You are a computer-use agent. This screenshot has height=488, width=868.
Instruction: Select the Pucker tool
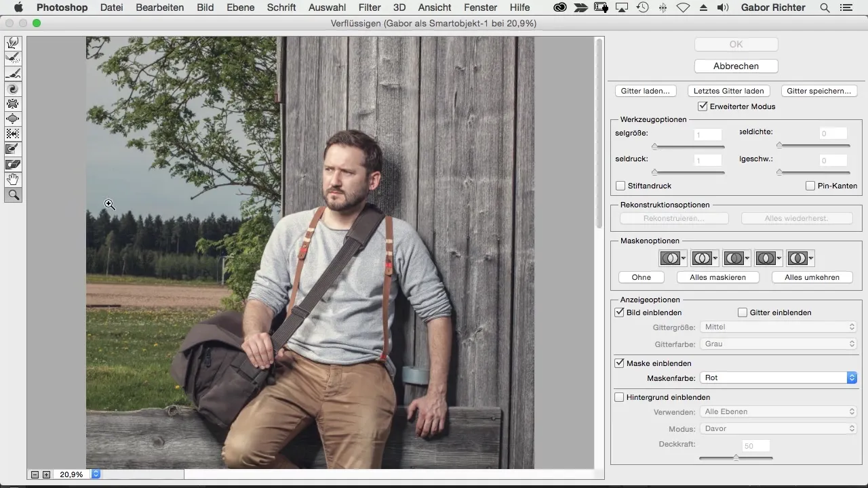click(13, 104)
